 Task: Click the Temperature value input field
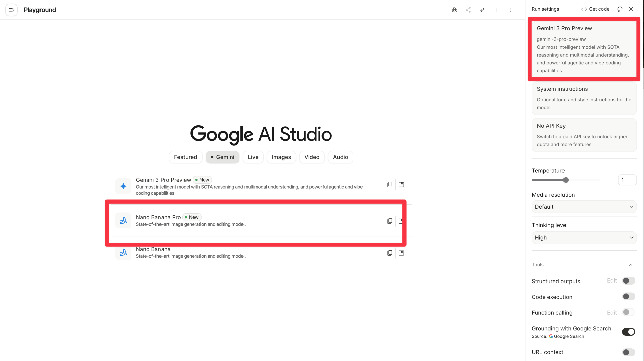(x=627, y=180)
